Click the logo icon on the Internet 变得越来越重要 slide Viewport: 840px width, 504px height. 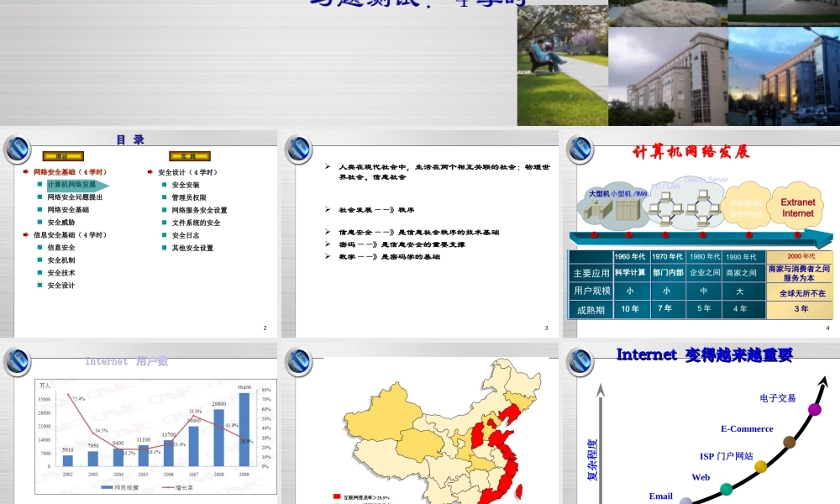[x=579, y=360]
